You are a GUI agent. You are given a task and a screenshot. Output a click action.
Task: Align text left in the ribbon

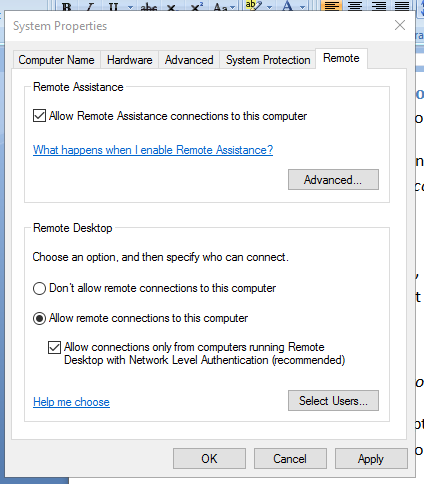pyautogui.click(x=331, y=6)
